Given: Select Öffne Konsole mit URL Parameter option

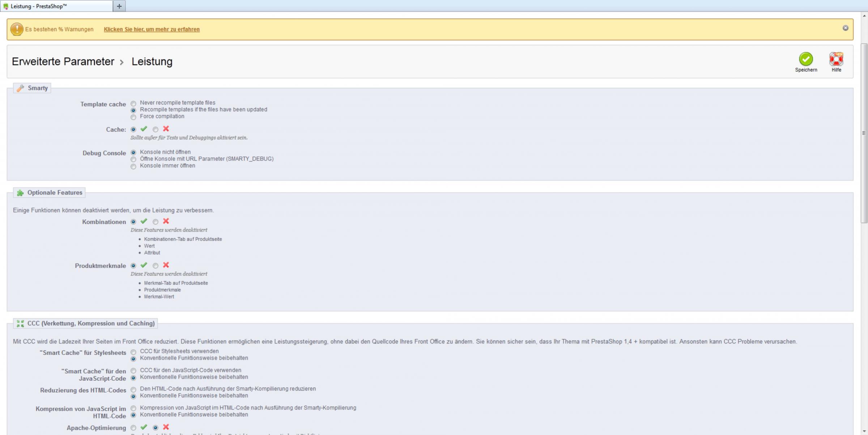Looking at the screenshot, I should pos(133,159).
